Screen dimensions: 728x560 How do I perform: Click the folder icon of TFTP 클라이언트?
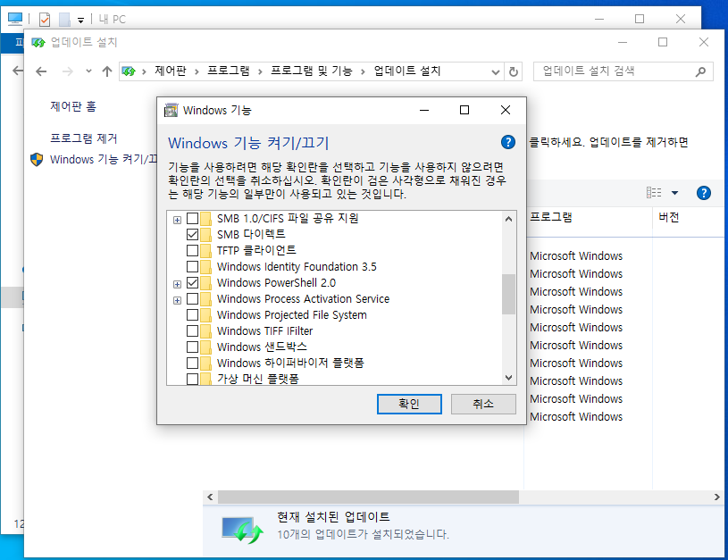pos(206,251)
